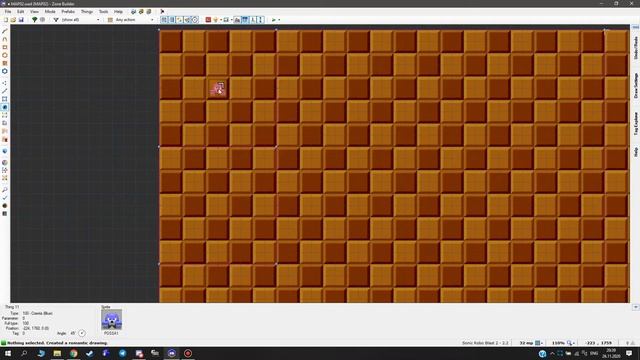Select the active Things mode icon
The image size is (640, 360).
(5, 107)
